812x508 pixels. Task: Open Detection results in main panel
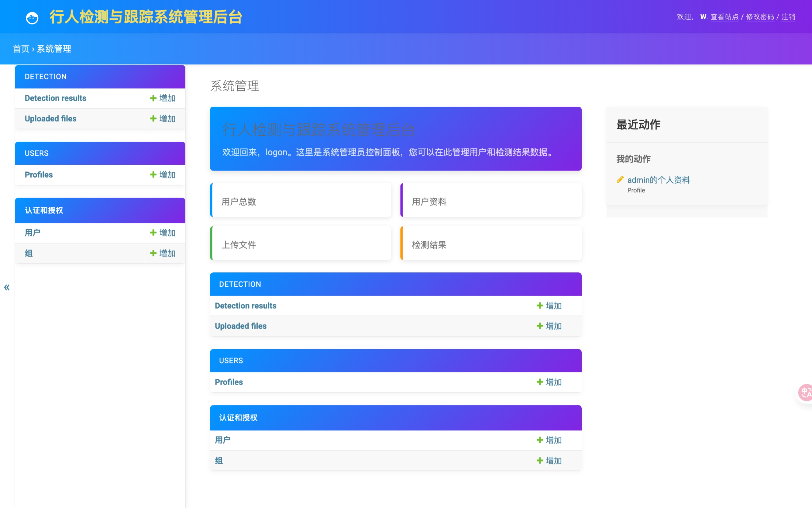tap(246, 306)
